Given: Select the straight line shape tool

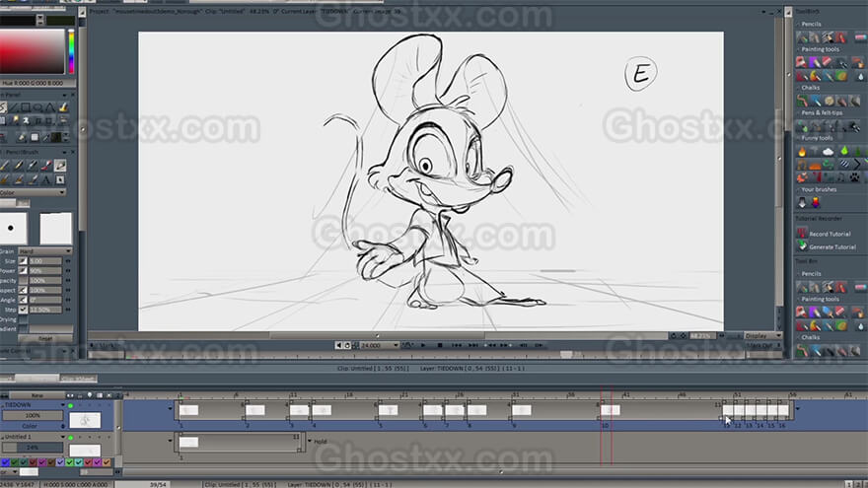Looking at the screenshot, I should [14, 107].
